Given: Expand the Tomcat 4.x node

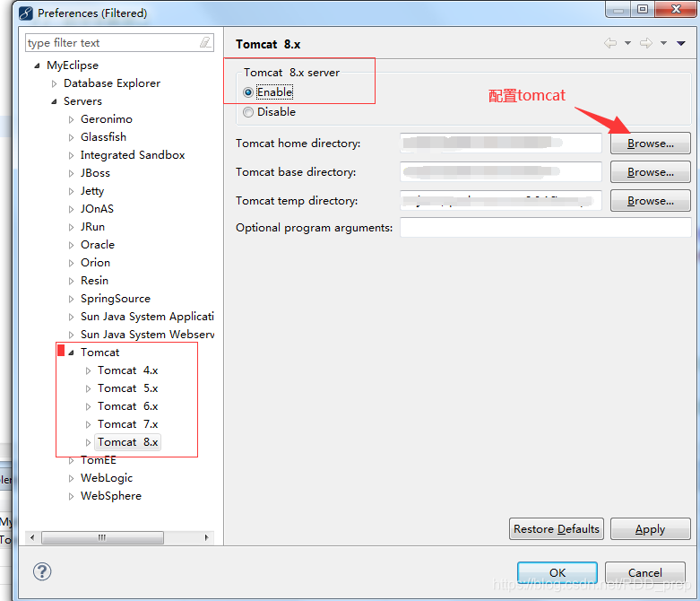Looking at the screenshot, I should point(88,370).
